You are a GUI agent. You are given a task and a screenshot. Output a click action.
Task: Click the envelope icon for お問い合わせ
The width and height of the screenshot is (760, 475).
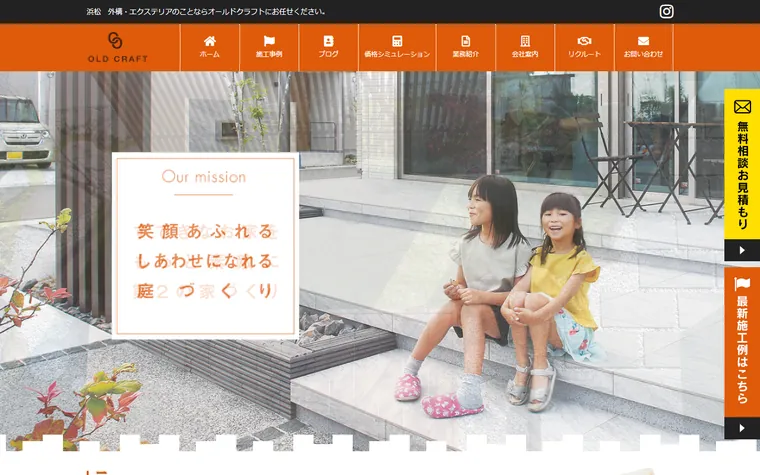click(x=643, y=41)
